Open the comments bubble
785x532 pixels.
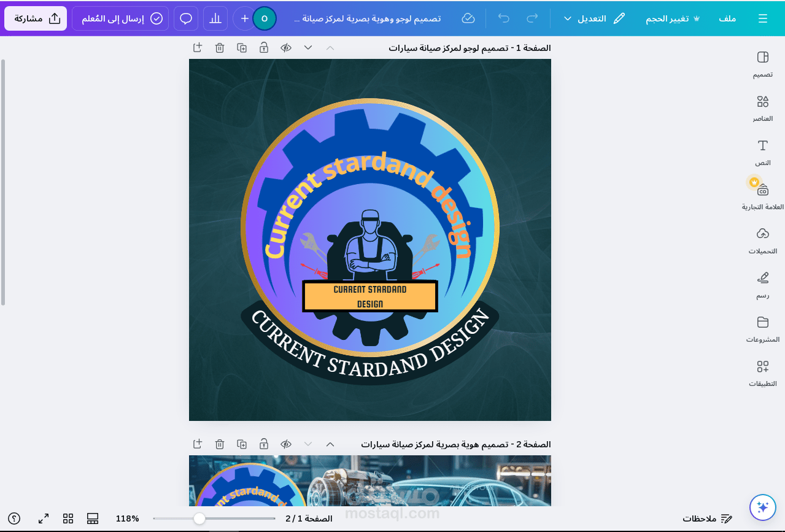pos(186,18)
